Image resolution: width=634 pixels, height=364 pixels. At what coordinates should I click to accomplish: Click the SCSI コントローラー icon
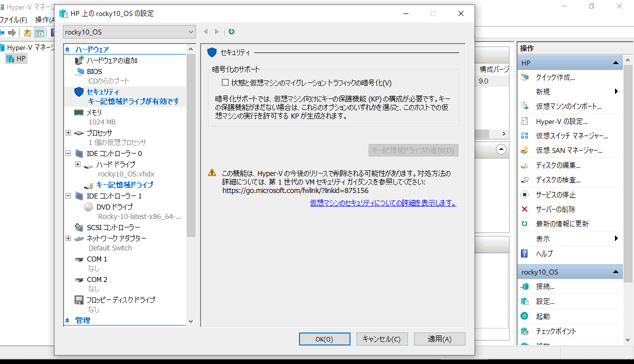tap(79, 227)
